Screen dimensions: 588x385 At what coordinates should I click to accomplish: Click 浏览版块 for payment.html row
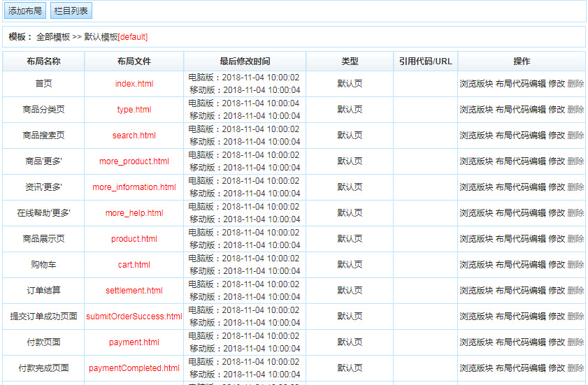click(476, 342)
